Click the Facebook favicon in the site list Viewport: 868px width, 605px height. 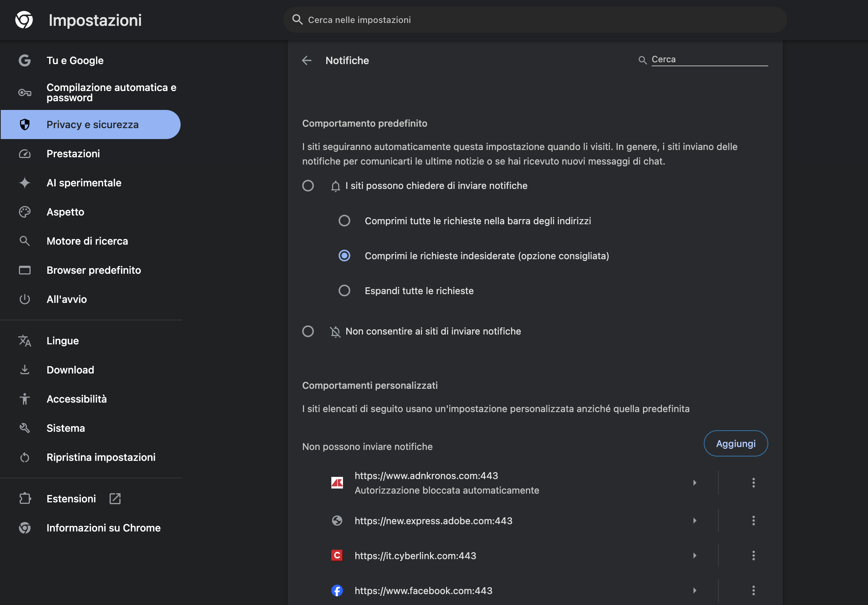point(337,590)
